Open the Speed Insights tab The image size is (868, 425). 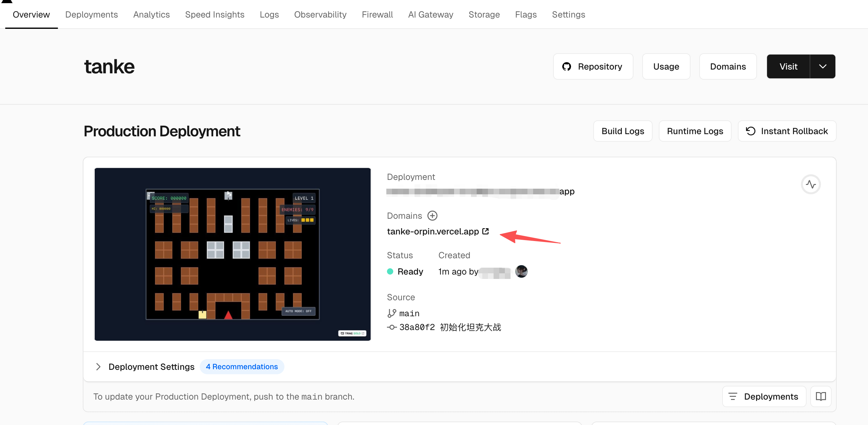(214, 14)
